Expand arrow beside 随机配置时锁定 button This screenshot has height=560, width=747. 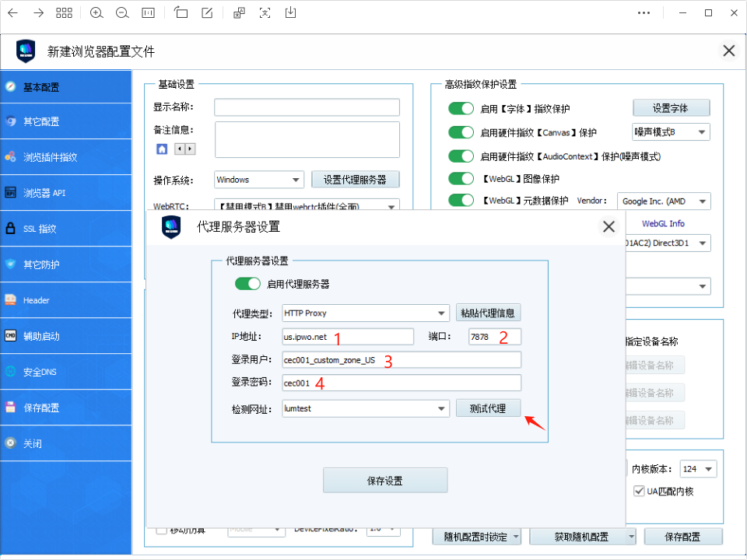516,537
